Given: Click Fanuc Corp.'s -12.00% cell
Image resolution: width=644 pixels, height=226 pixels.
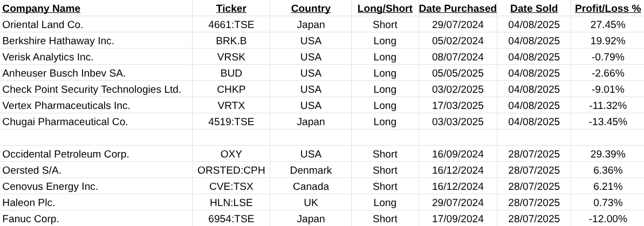Looking at the screenshot, I should (x=607, y=219).
